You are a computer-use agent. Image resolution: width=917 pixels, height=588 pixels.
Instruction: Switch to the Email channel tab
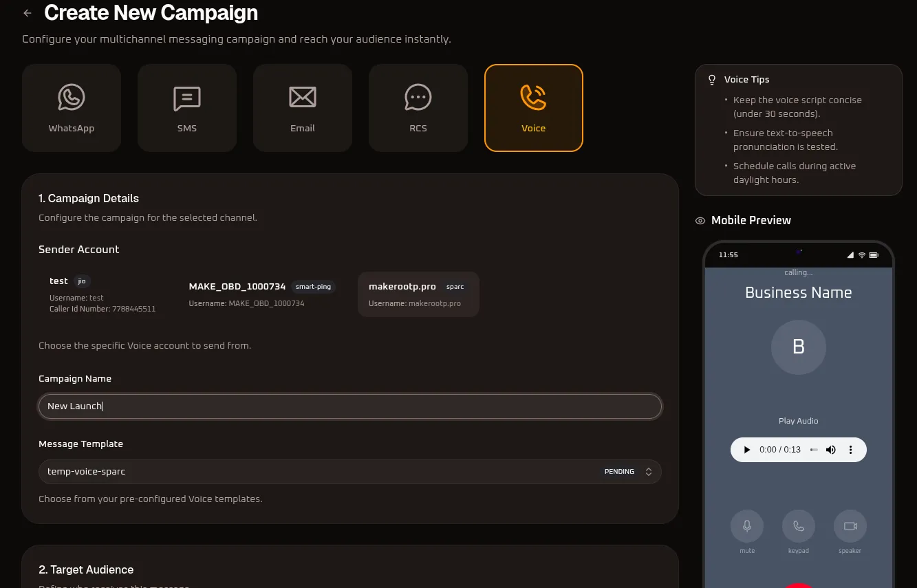[303, 108]
